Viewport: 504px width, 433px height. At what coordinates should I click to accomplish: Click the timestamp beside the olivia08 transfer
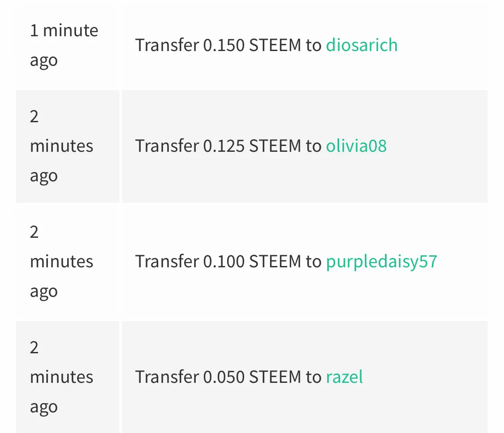pos(61,146)
